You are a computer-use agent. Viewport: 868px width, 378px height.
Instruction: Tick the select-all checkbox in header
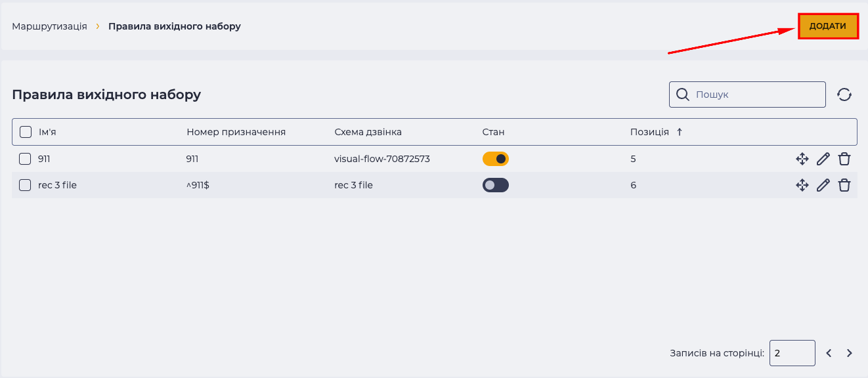tap(26, 132)
